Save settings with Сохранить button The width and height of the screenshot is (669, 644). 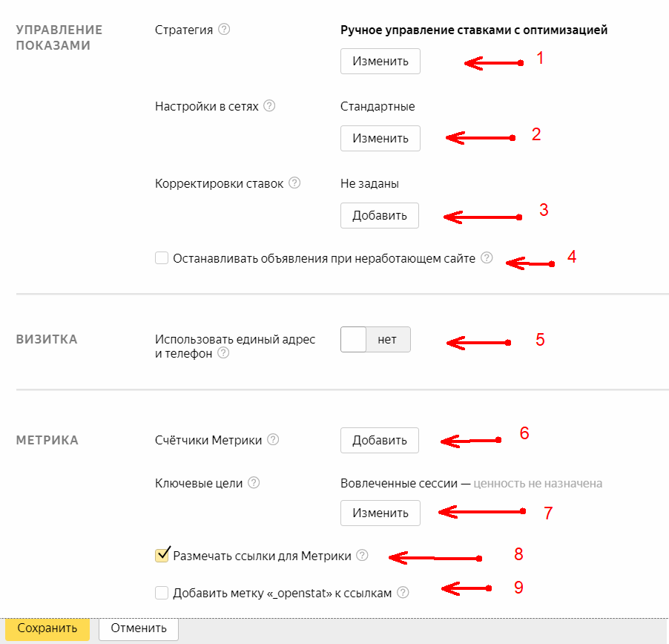click(x=47, y=628)
